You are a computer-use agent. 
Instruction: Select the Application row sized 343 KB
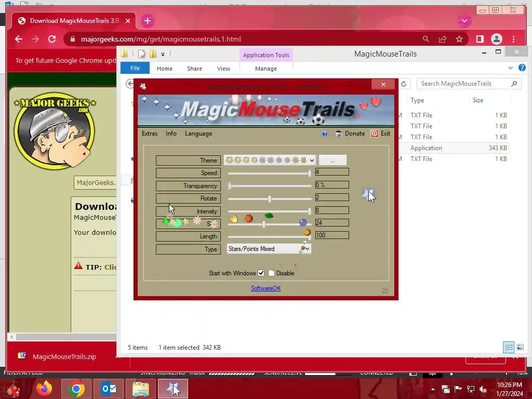coord(455,148)
